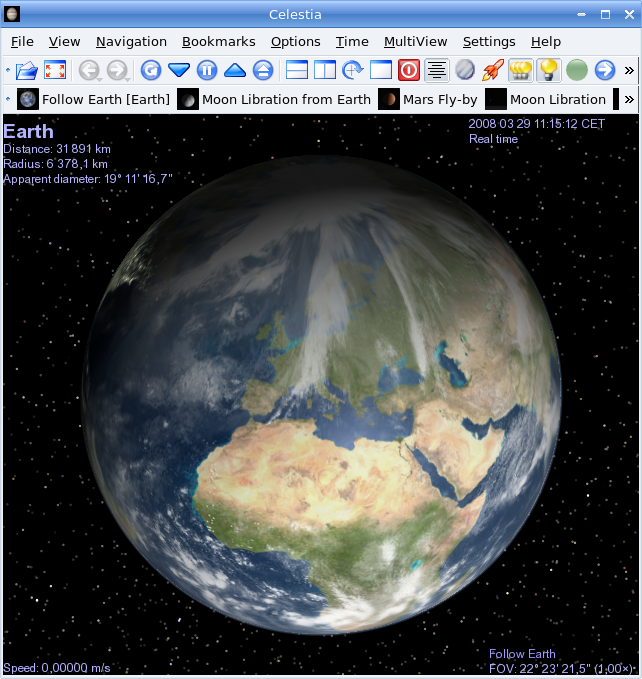Click main toolbar drag handle
642x679 pixels.
click(8, 70)
